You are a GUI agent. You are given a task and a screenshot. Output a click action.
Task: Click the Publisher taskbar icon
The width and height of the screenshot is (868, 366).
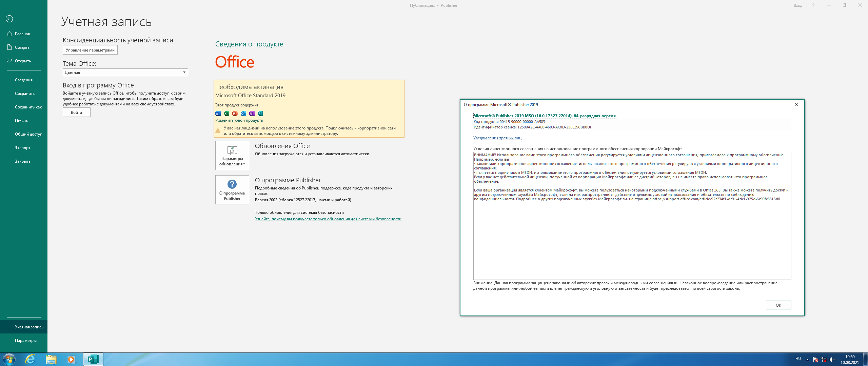[93, 359]
